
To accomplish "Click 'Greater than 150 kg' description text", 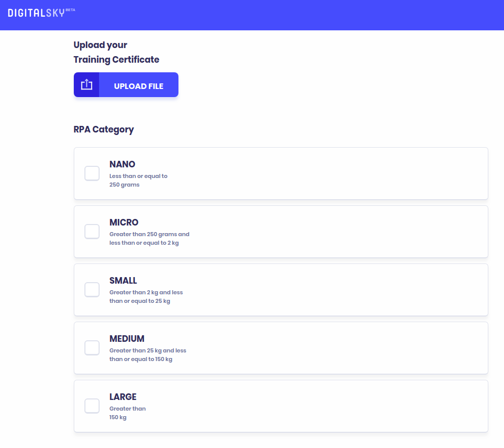I will point(127,413).
